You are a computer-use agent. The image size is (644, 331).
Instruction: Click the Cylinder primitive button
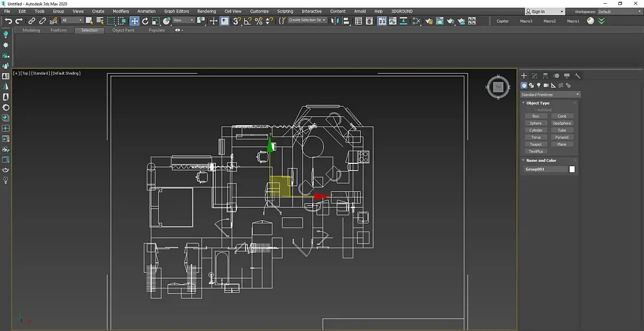pyautogui.click(x=535, y=130)
